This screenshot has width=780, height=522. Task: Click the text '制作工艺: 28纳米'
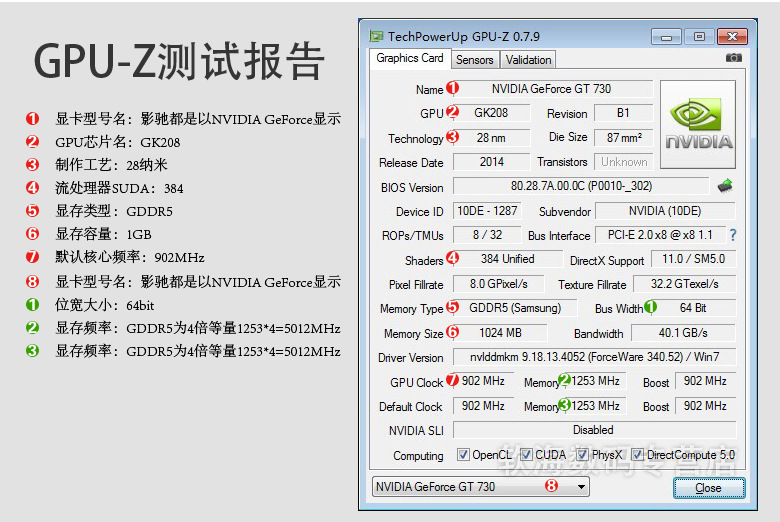111,165
